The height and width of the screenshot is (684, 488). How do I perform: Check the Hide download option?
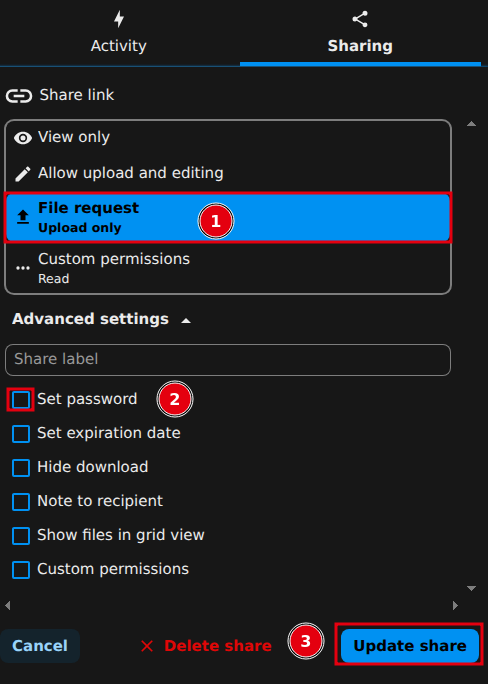pos(21,468)
